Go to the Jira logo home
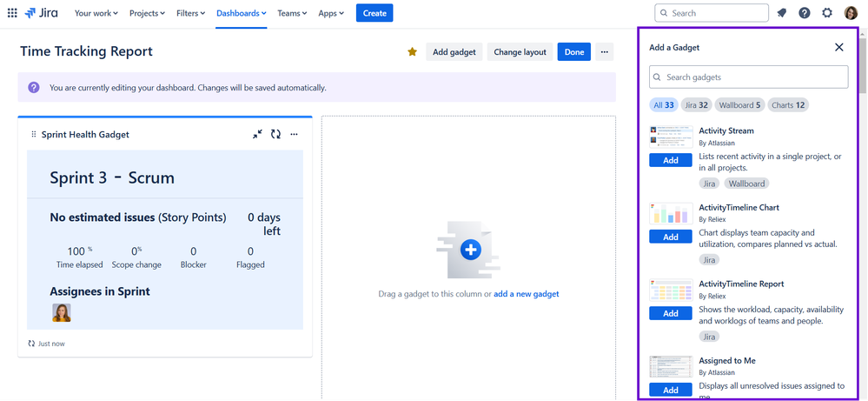 point(41,13)
